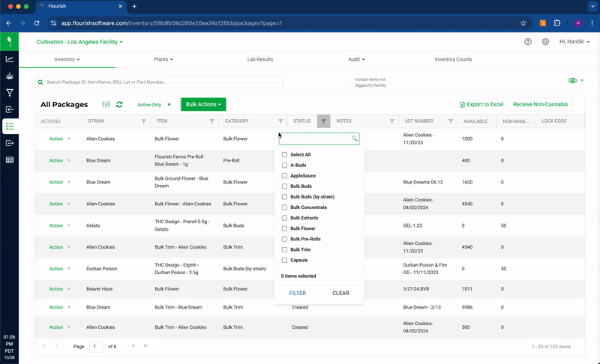Focus the package search field

tap(158, 82)
